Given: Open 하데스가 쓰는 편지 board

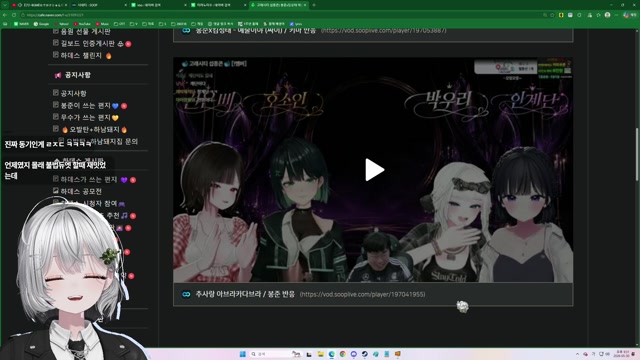Looking at the screenshot, I should click(x=89, y=180).
